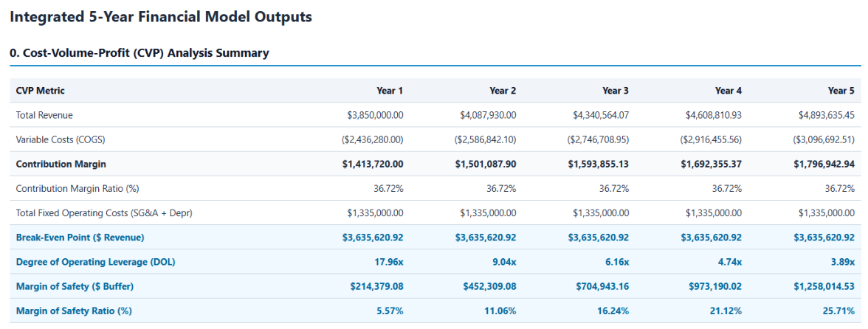Viewport: 868px width, 329px height.
Task: Click contribution margin $1,413,720.00
Action: (x=373, y=164)
